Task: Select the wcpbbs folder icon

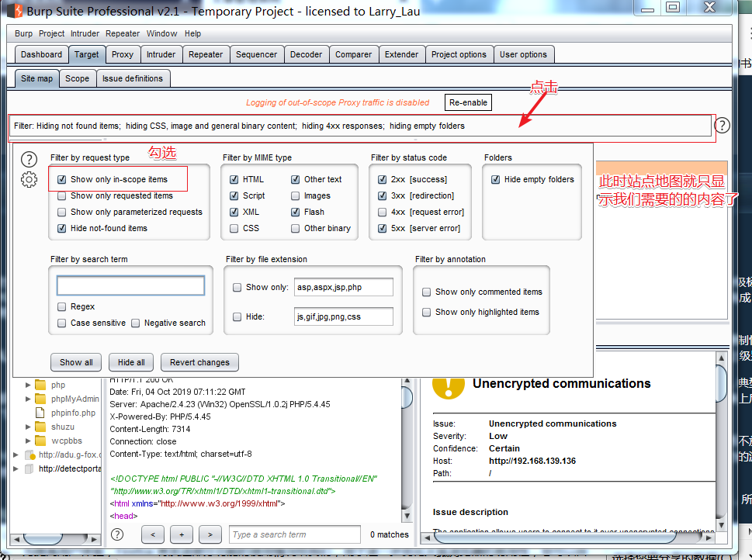Action: click(x=41, y=441)
